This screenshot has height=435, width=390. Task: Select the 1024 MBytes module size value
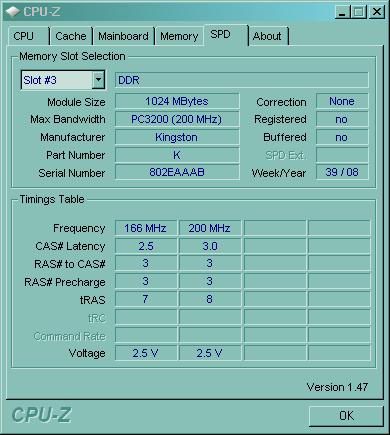click(177, 101)
